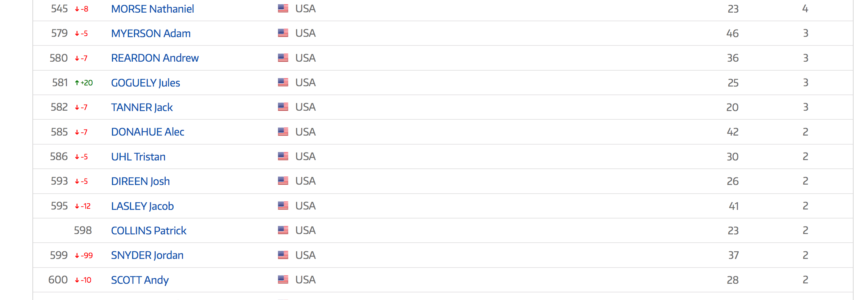Click USA flag icon next to SCOTT Andy
868x300 pixels.
283,279
